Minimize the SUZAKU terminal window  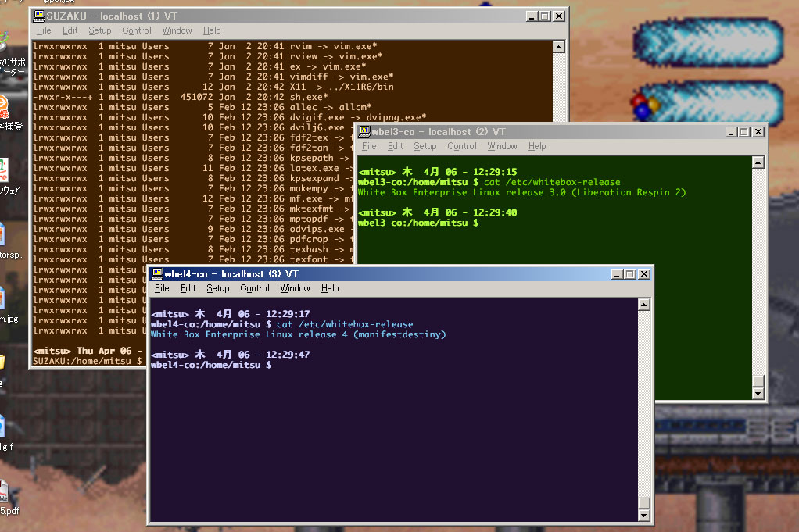pyautogui.click(x=531, y=16)
